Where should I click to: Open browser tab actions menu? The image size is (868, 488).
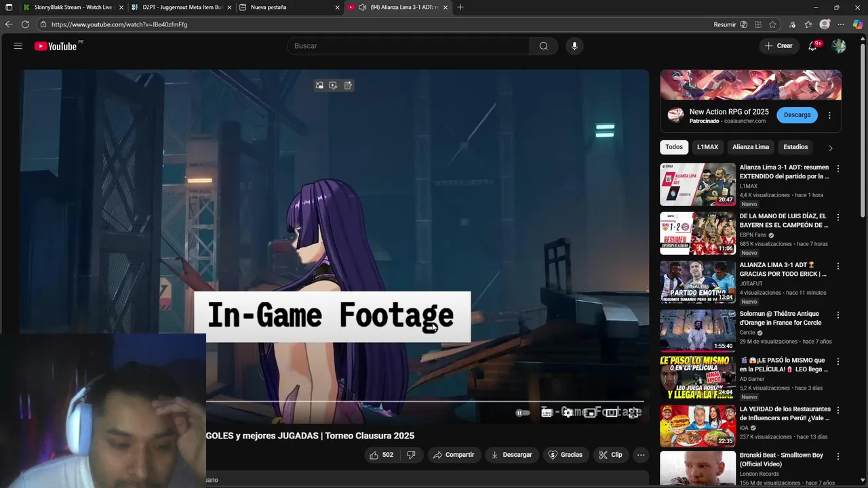coord(9,7)
